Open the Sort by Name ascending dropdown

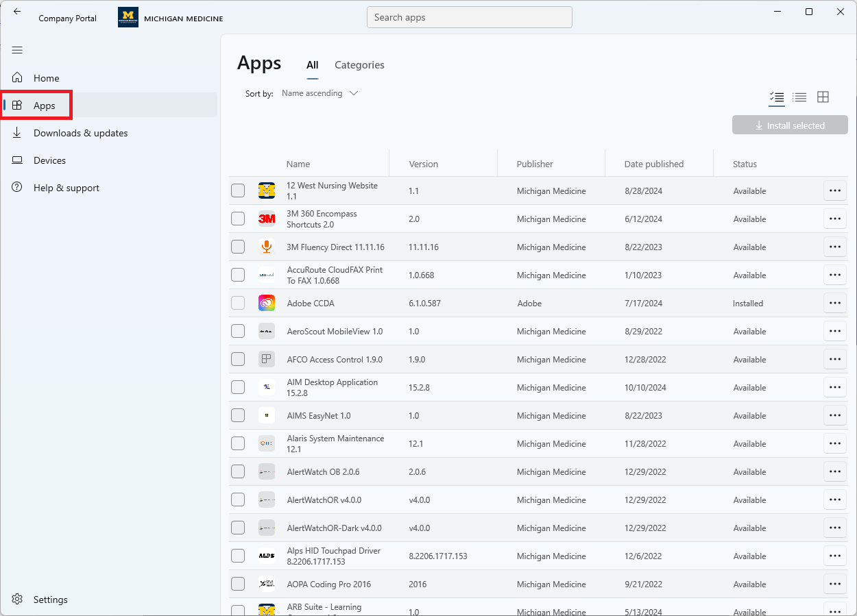click(320, 93)
